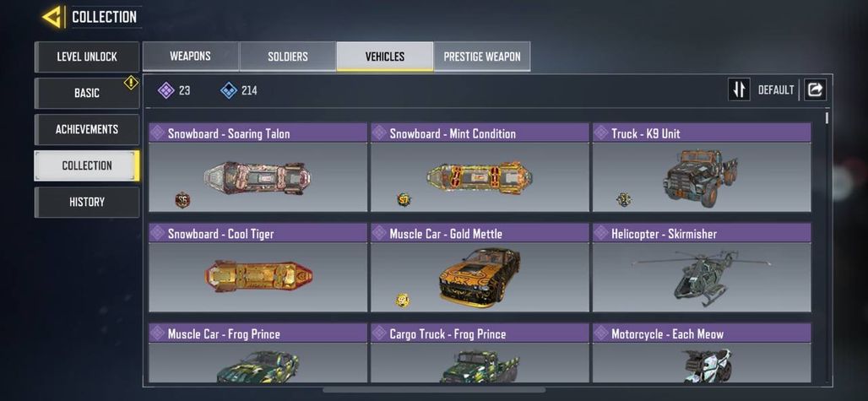
Task: Open the DEFAULT sort dropdown
Action: (x=776, y=90)
